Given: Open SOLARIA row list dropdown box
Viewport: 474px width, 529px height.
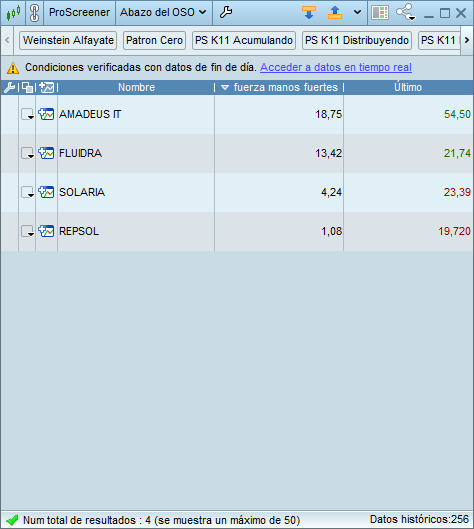Looking at the screenshot, I should (27, 192).
